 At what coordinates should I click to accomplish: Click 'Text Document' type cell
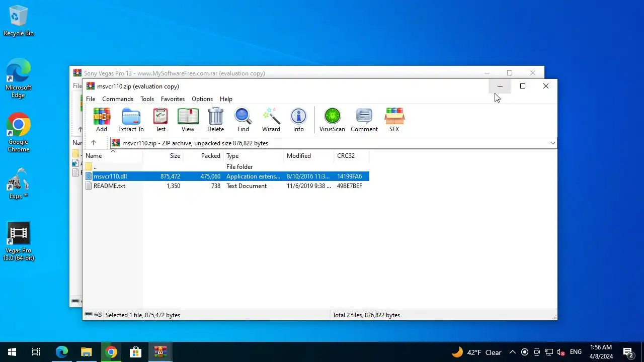click(247, 186)
